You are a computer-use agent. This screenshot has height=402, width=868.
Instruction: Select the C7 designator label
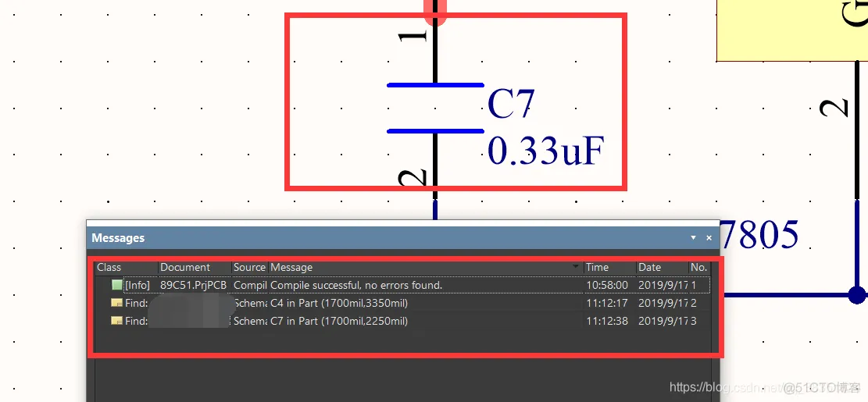click(511, 105)
